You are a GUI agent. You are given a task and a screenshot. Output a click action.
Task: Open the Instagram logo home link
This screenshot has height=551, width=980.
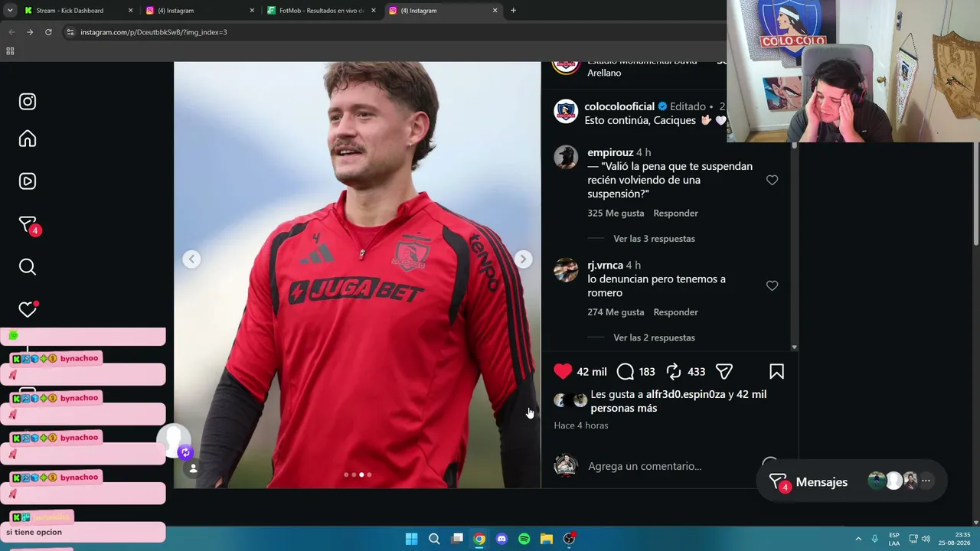pos(28,102)
